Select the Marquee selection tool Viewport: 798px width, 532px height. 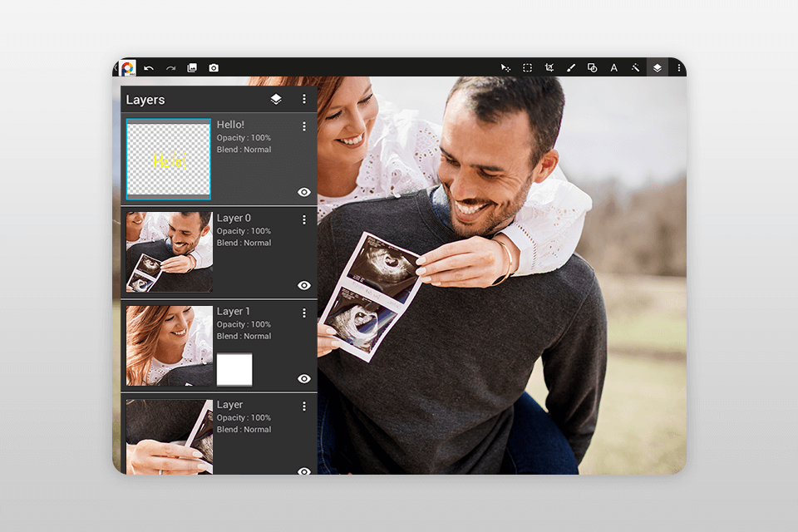coord(527,67)
